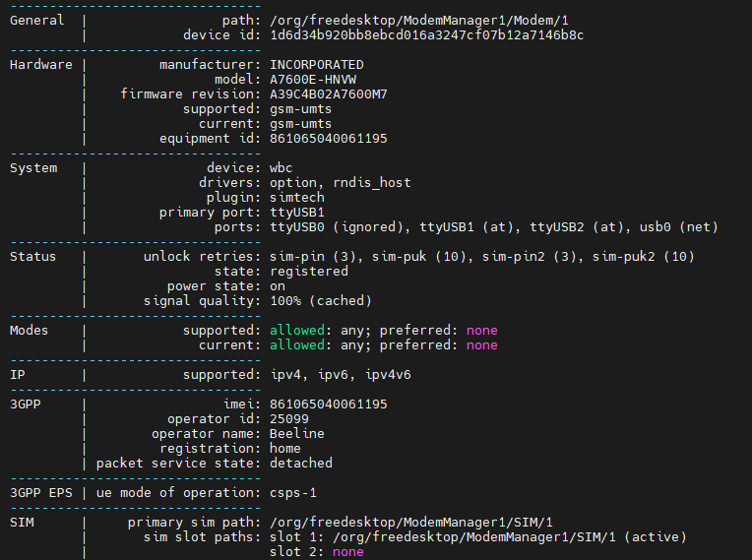Click the operator id 25099
Viewport: 752px width, 560px height.
(289, 419)
